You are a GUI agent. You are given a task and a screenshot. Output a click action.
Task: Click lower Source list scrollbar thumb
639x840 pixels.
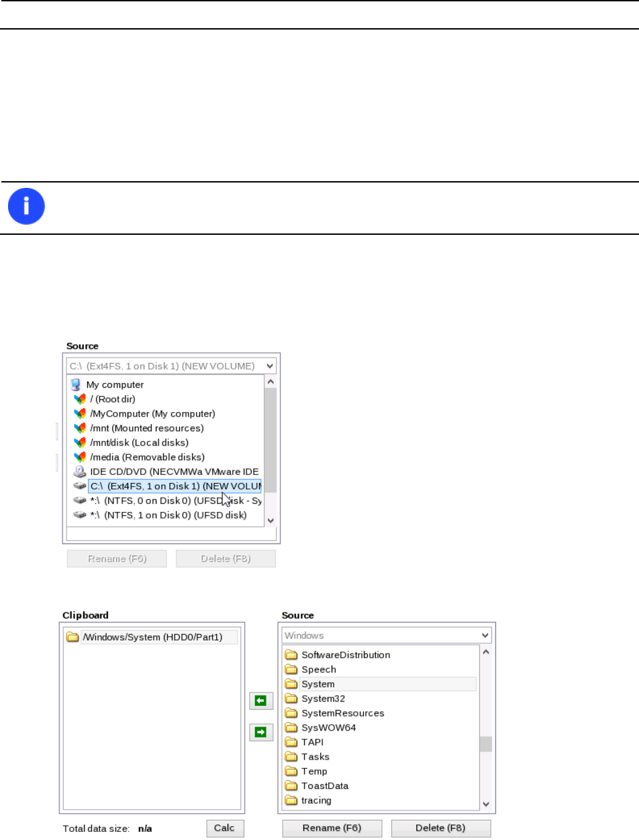[485, 743]
